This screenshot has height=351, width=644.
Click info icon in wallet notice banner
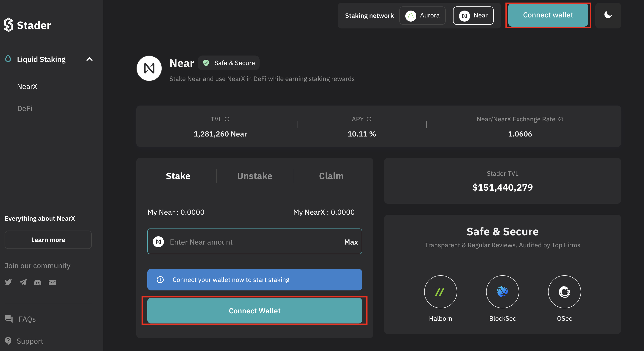(x=160, y=280)
